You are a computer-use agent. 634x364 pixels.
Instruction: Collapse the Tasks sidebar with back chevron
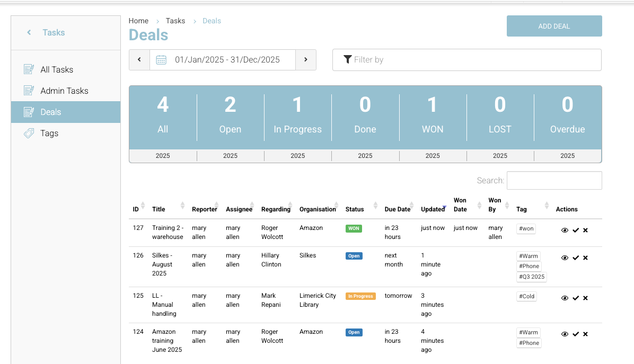pos(29,33)
